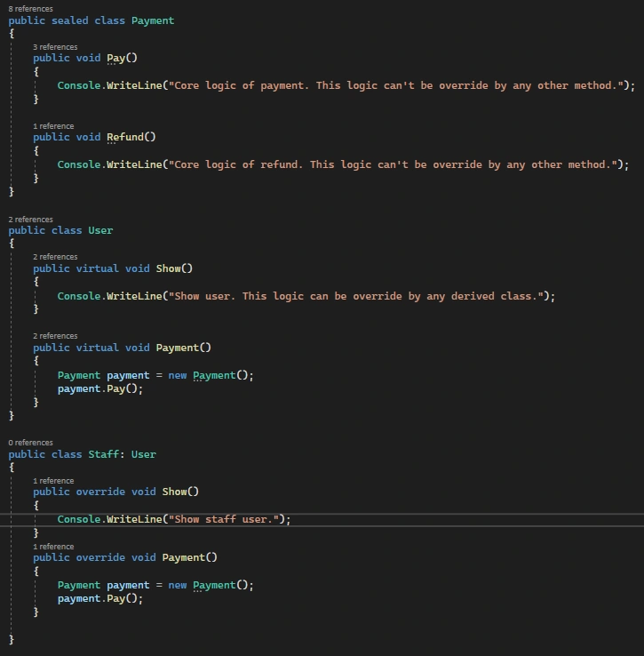Open "2 references" above public class User
This screenshot has height=656, width=644.
[x=30, y=220]
